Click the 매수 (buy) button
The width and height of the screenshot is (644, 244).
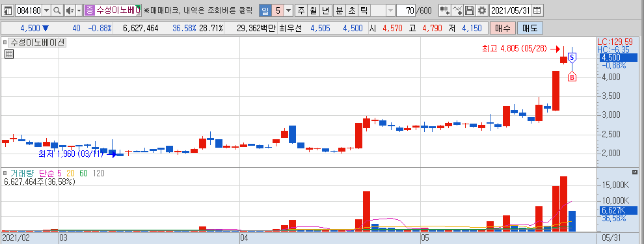502,29
